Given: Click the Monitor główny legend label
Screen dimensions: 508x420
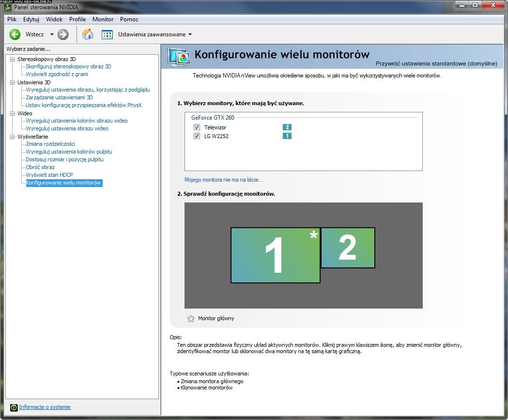Looking at the screenshot, I should click(x=216, y=319).
